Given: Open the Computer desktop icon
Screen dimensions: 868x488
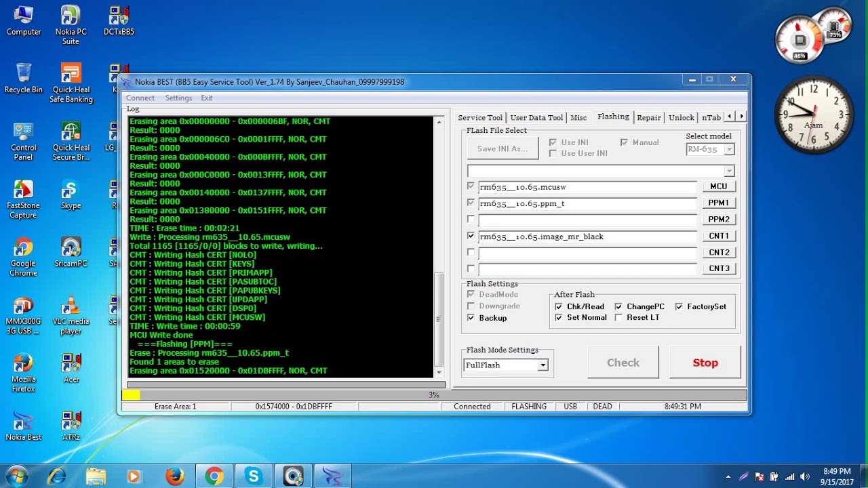Looking at the screenshot, I should (x=23, y=21).
